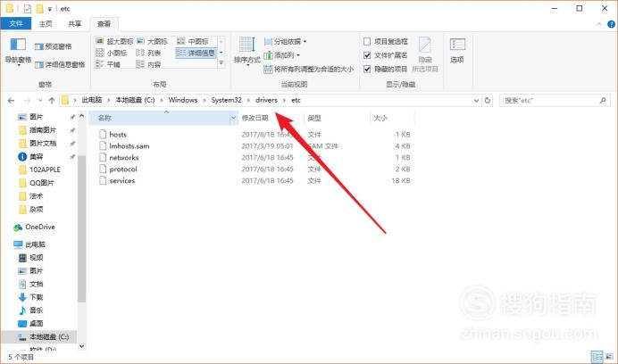Switch to details view status icon
Image resolution: width=618 pixels, height=364 pixels.
pos(597,357)
